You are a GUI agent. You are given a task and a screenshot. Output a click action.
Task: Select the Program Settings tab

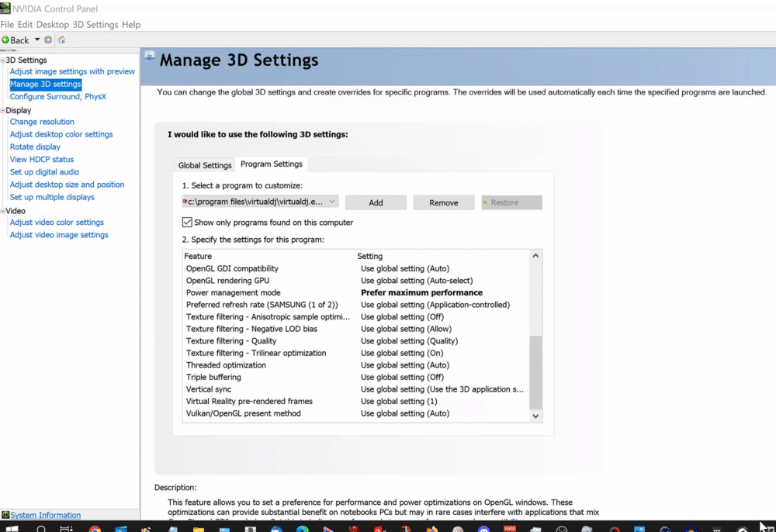coord(271,164)
